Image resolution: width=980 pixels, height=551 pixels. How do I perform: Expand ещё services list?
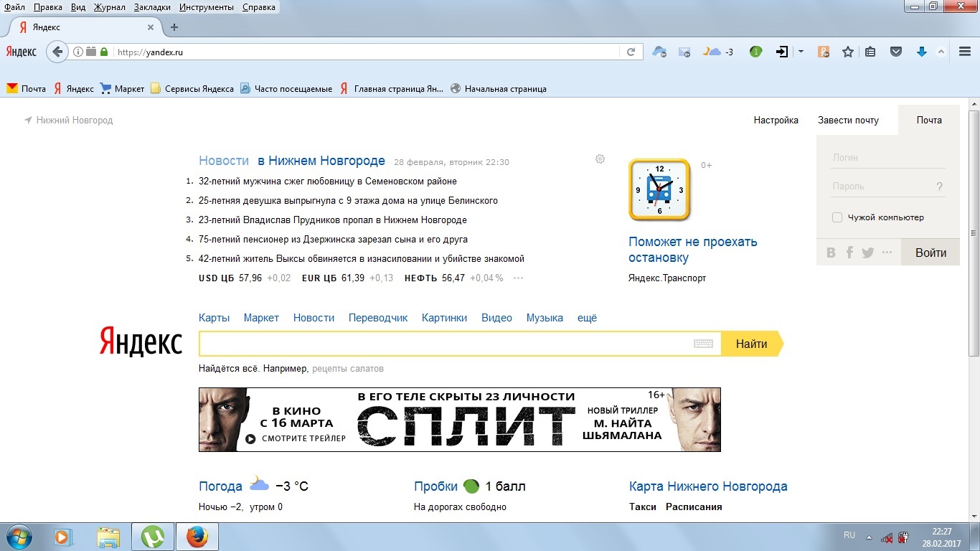click(x=587, y=318)
